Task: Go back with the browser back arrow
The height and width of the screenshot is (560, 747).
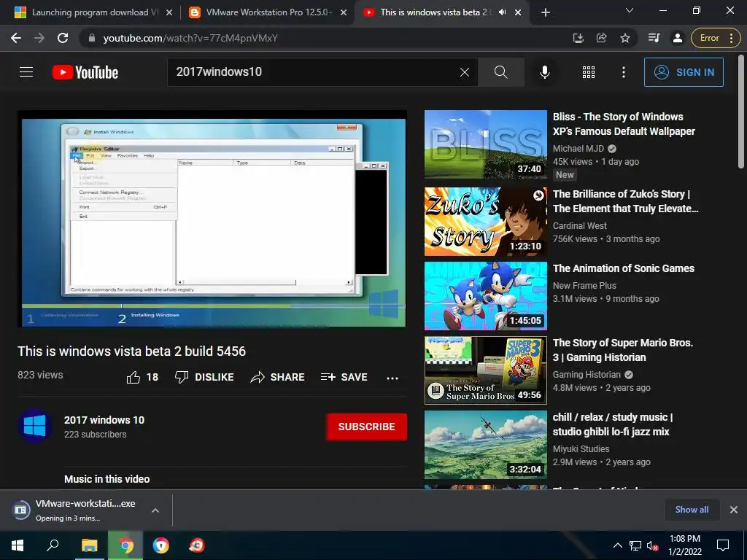Action: point(16,38)
